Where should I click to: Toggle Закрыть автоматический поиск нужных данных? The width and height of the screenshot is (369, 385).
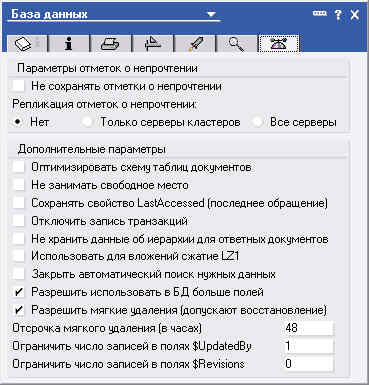coord(18,274)
